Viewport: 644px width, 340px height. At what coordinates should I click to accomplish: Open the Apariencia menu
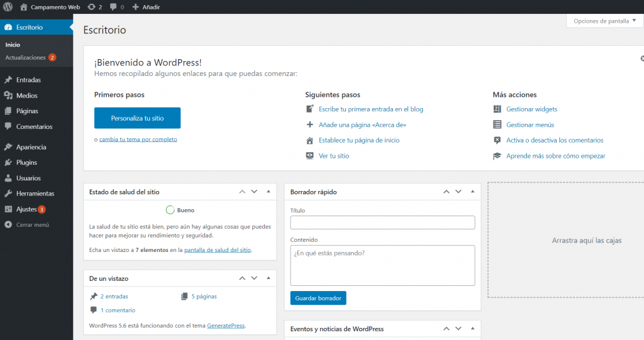[x=31, y=147]
